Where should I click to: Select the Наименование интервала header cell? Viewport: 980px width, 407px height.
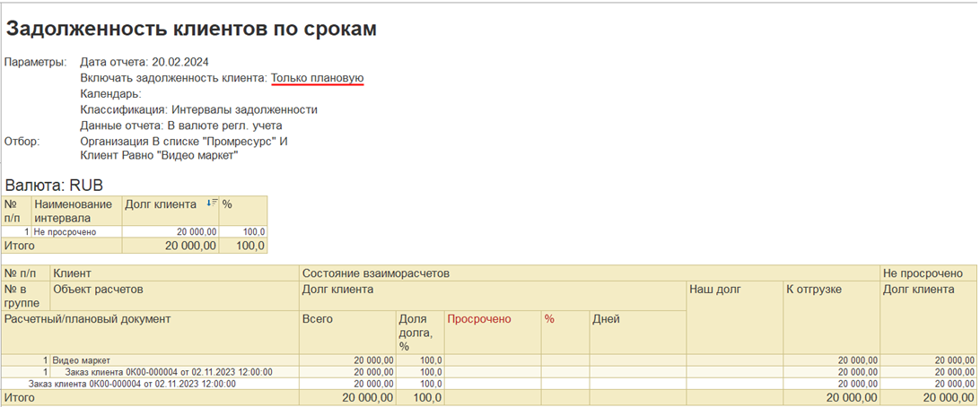[x=76, y=211]
